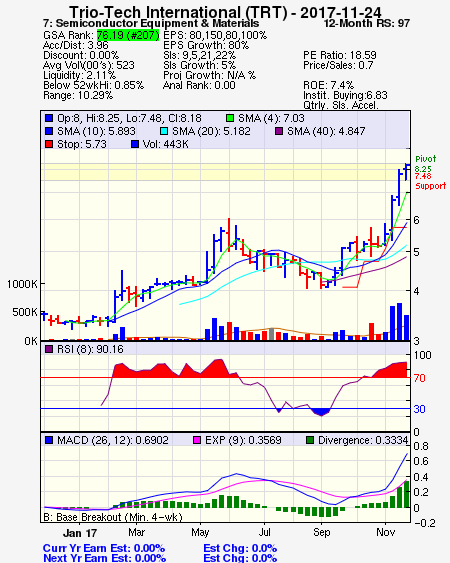This screenshot has height=563, width=450.
Task: Click the purple SMA (40) legend swatch
Action: click(x=279, y=131)
